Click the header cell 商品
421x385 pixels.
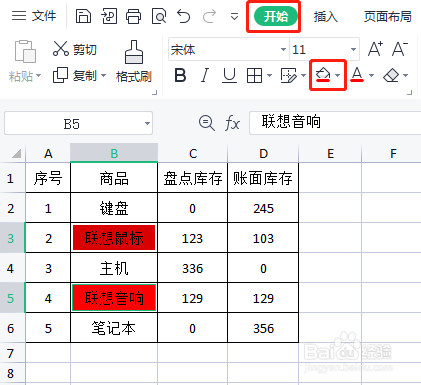[x=114, y=178]
